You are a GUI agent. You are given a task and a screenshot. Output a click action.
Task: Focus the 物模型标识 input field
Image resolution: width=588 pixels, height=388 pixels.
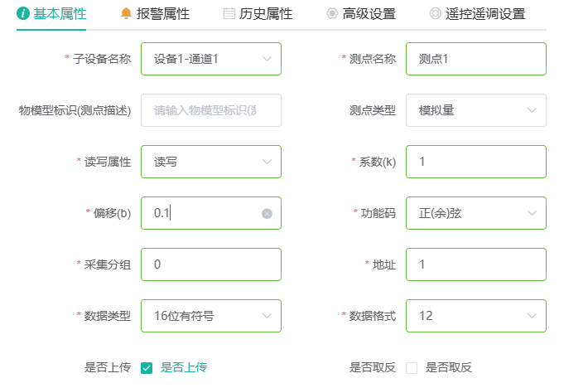click(x=211, y=110)
